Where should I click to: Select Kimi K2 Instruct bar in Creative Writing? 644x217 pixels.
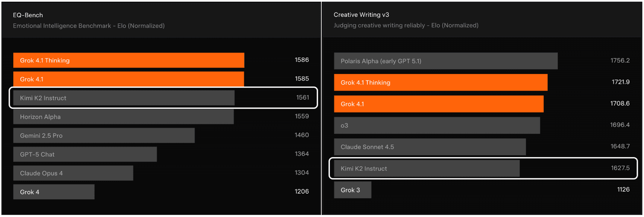[x=427, y=168]
